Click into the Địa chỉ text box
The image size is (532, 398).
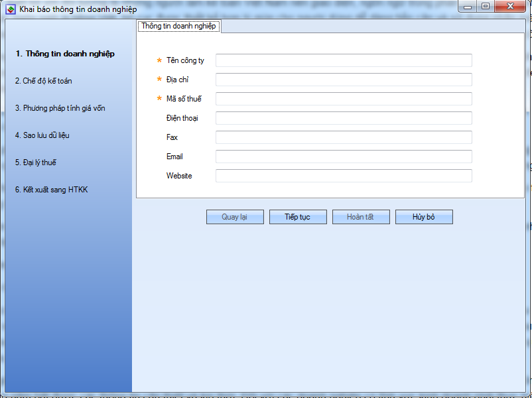click(344, 80)
